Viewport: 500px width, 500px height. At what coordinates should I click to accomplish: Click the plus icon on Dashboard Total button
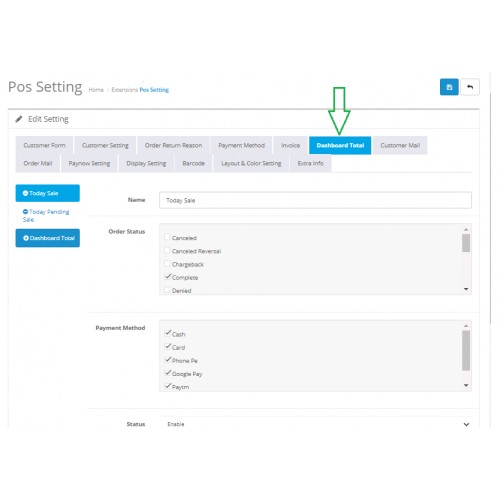pyautogui.click(x=26, y=238)
